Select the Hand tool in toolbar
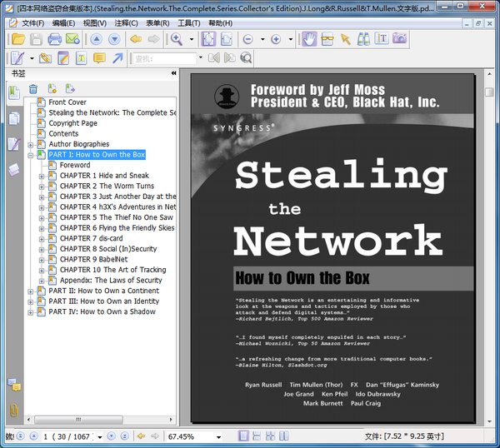This screenshot has height=448, width=500. 309,39
